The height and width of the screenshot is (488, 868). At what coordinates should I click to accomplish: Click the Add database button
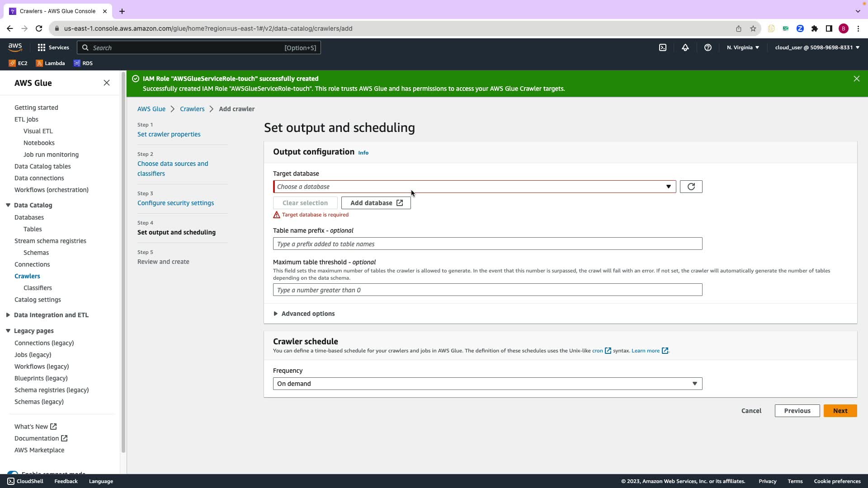[376, 203]
